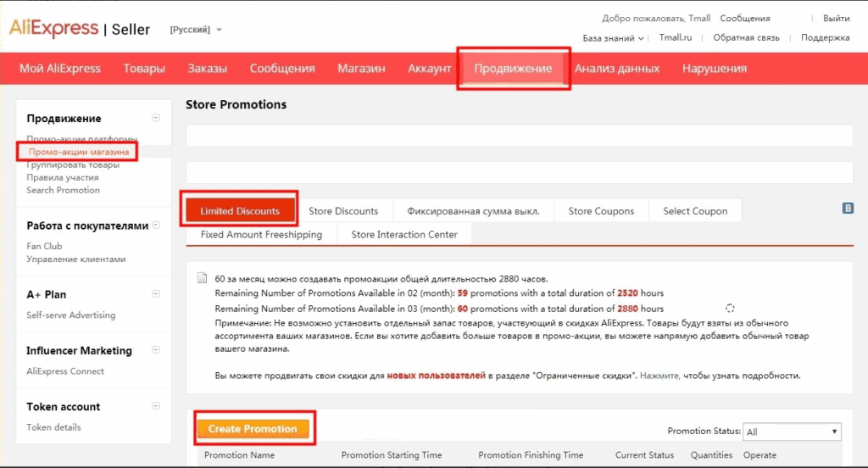
Task: Switch to the Store Coupons tab
Action: pos(601,211)
